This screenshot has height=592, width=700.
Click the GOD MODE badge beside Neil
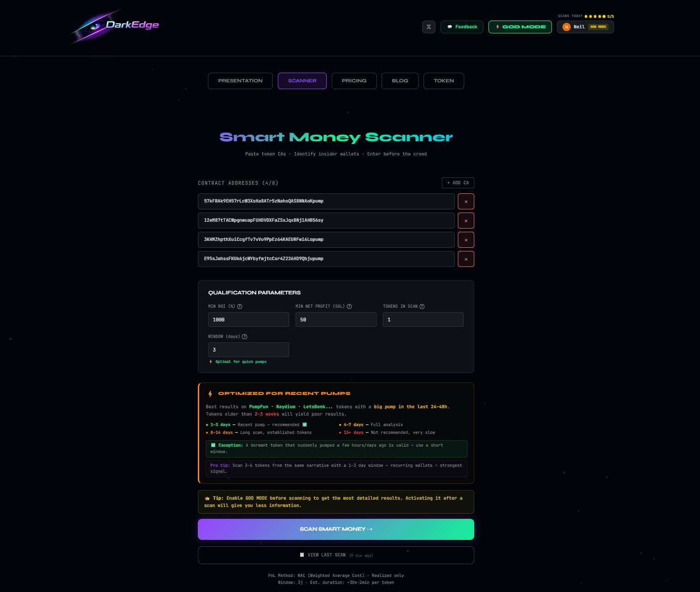tap(598, 27)
